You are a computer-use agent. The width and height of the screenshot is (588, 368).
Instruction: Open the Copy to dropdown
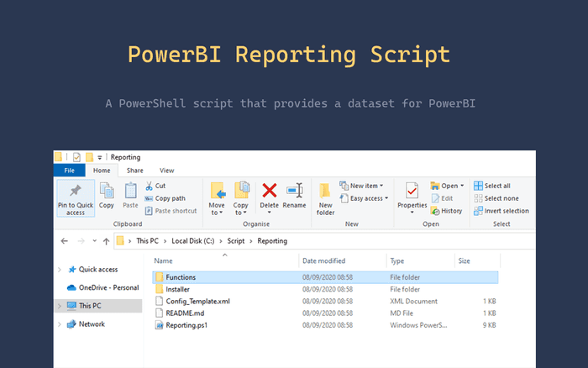[x=241, y=208]
